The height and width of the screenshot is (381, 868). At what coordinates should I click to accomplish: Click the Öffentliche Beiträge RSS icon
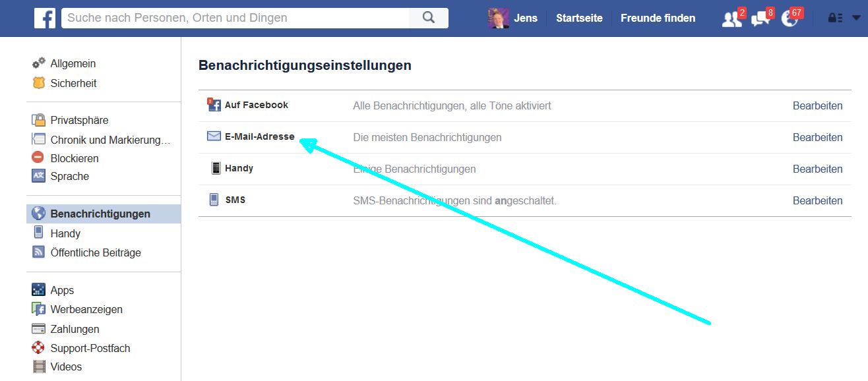point(38,252)
